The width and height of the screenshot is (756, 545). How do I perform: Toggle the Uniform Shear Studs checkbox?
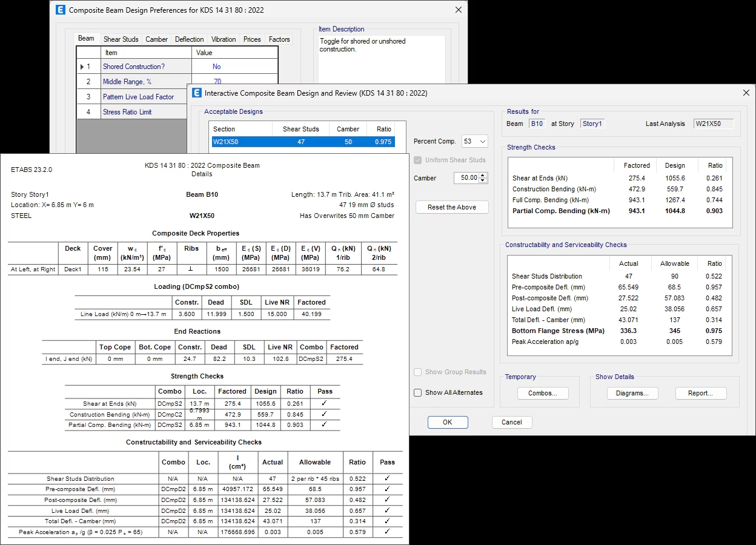pyautogui.click(x=418, y=160)
